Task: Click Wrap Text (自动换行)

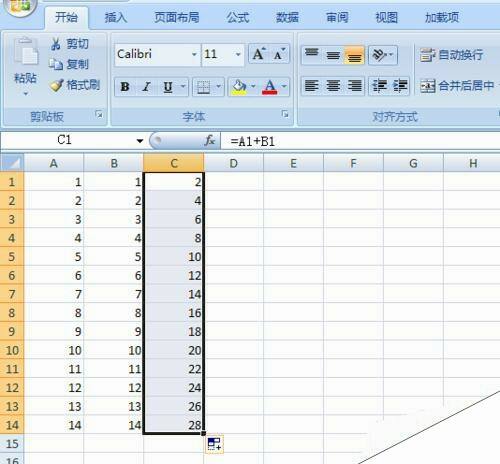Action: (451, 55)
